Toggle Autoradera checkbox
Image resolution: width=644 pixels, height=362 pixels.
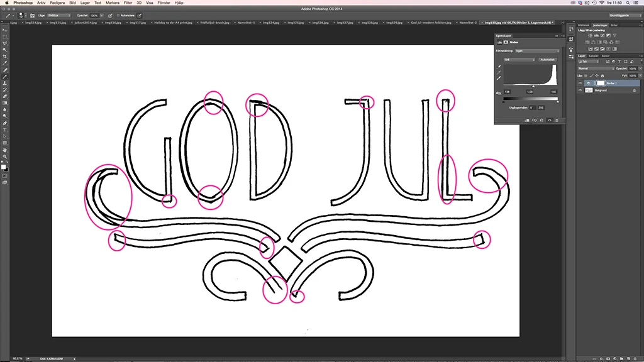pyautogui.click(x=118, y=16)
